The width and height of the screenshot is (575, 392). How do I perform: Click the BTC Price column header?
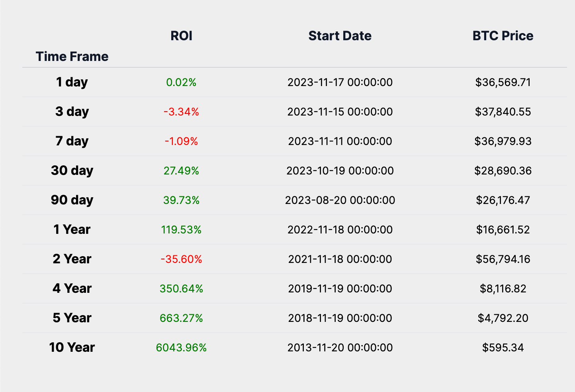pyautogui.click(x=503, y=36)
